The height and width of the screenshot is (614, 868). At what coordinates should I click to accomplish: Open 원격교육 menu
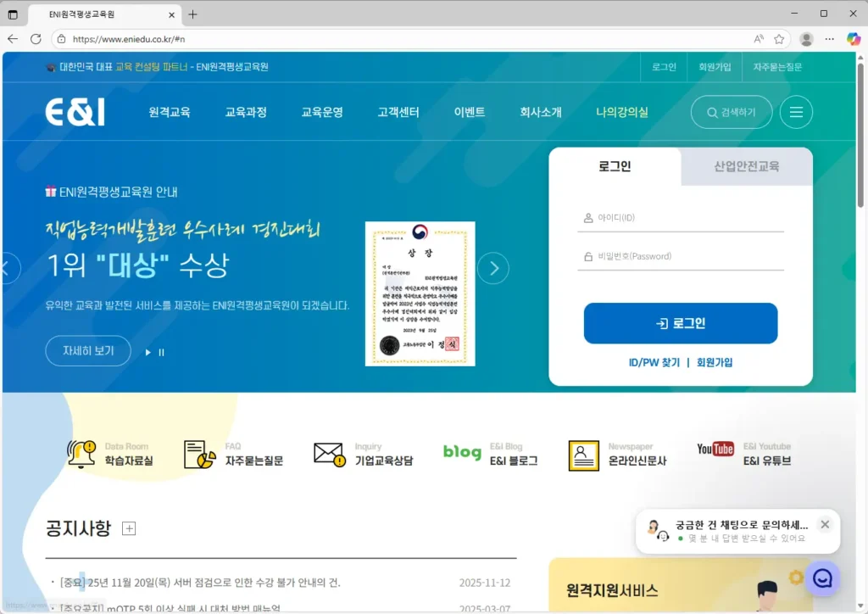[x=170, y=112]
